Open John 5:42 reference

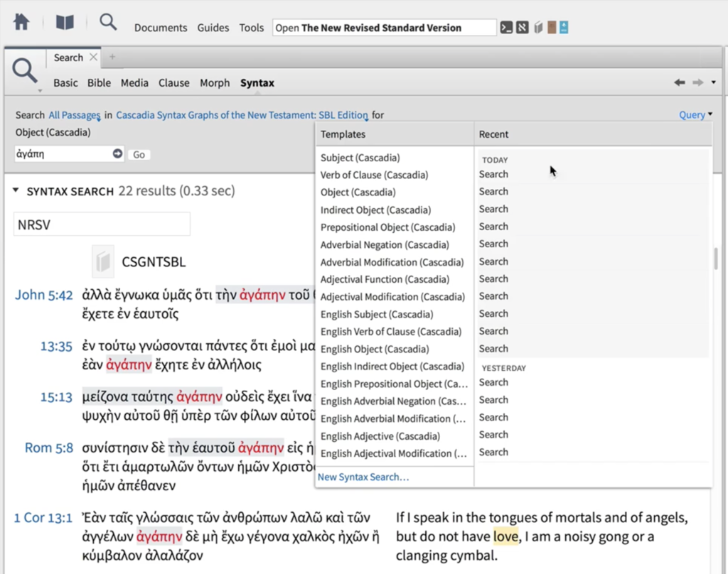click(x=43, y=295)
